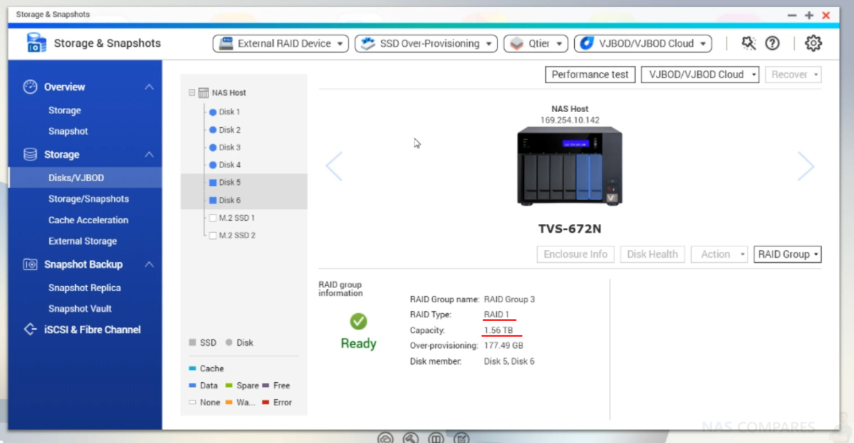Image resolution: width=854 pixels, height=443 pixels.
Task: Open the global settings gear icon
Action: [x=813, y=43]
